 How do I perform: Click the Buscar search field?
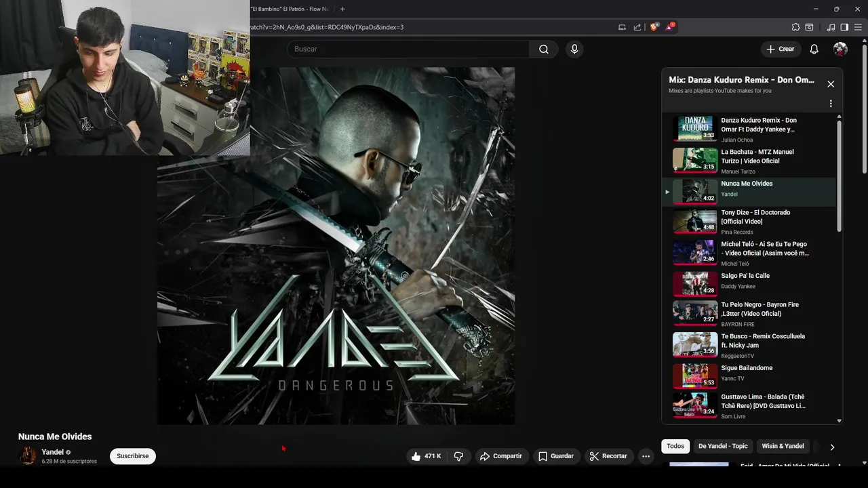(408, 49)
